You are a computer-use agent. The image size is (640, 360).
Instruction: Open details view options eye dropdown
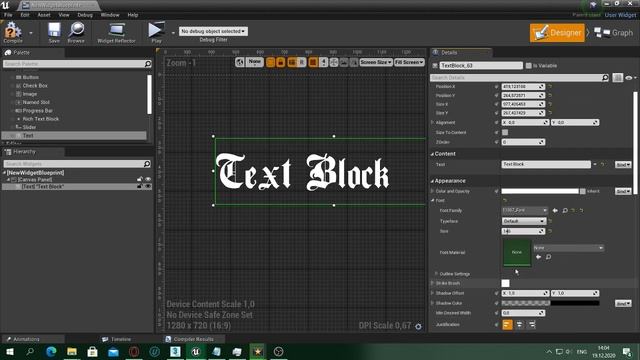click(x=631, y=78)
